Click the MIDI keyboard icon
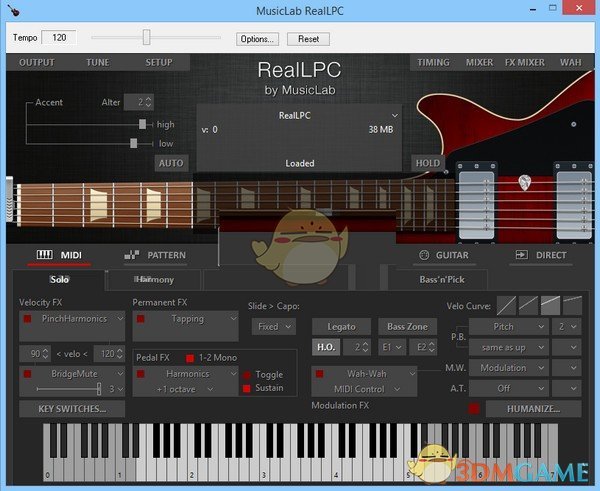 point(45,255)
